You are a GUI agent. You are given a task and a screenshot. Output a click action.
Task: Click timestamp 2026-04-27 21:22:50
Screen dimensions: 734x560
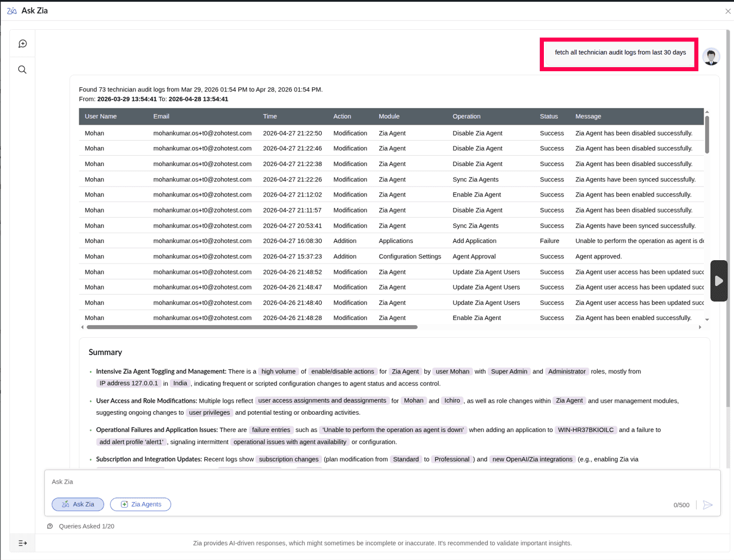(292, 133)
